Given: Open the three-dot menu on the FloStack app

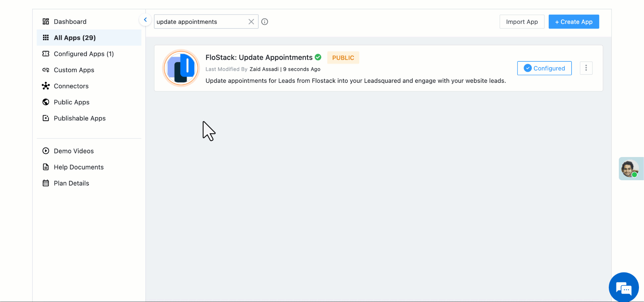Looking at the screenshot, I should [586, 68].
